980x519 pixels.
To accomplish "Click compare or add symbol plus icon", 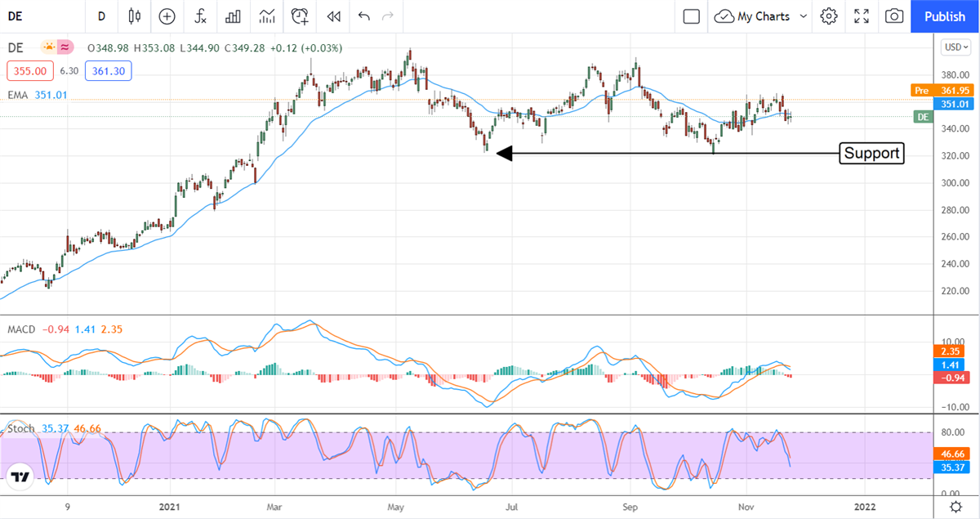I will [x=167, y=16].
